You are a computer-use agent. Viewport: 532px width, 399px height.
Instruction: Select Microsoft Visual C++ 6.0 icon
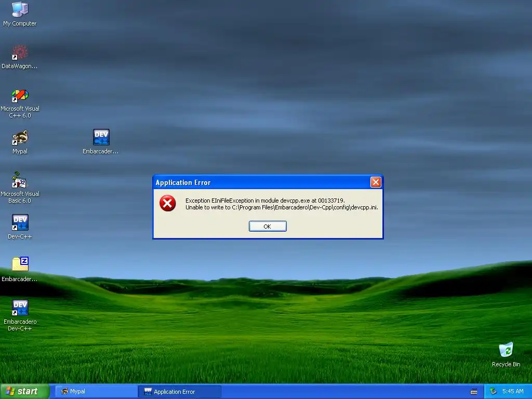point(20,103)
